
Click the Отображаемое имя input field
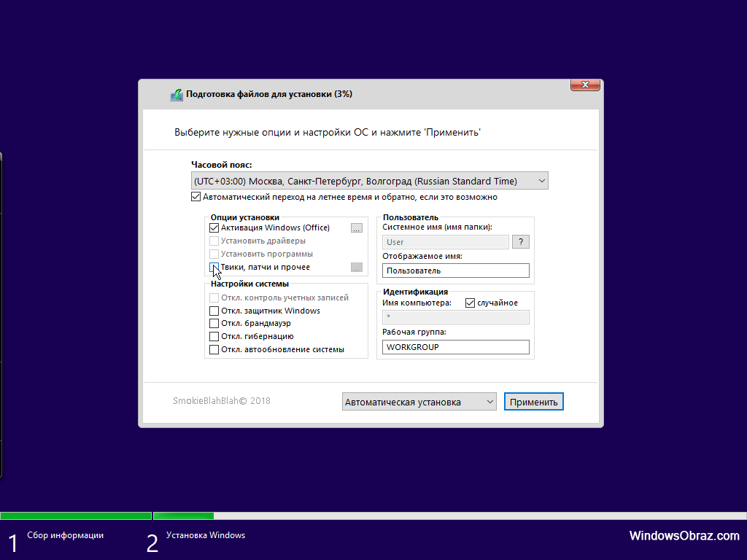[x=455, y=271]
